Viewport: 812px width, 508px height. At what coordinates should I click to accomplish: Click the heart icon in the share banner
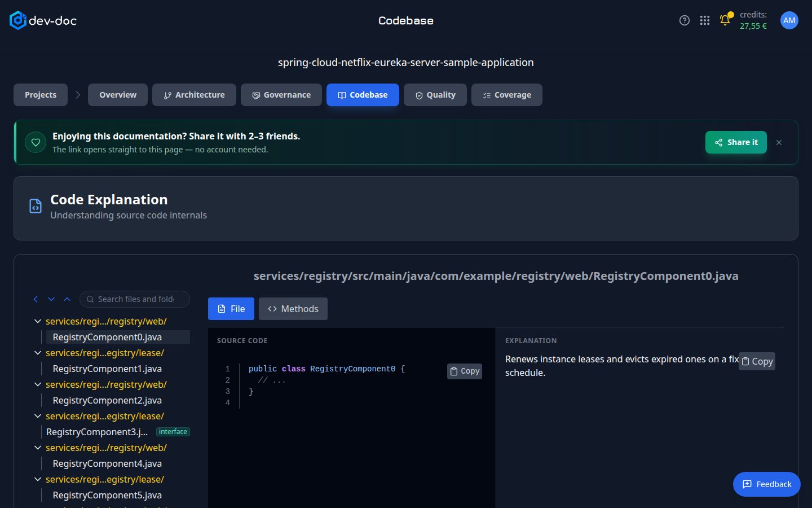click(36, 142)
